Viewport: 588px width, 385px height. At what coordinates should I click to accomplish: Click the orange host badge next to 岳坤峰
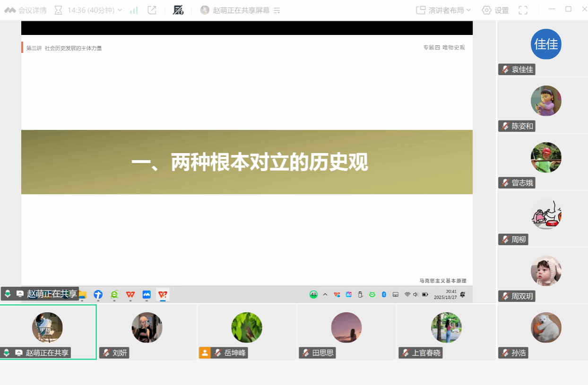(x=205, y=353)
